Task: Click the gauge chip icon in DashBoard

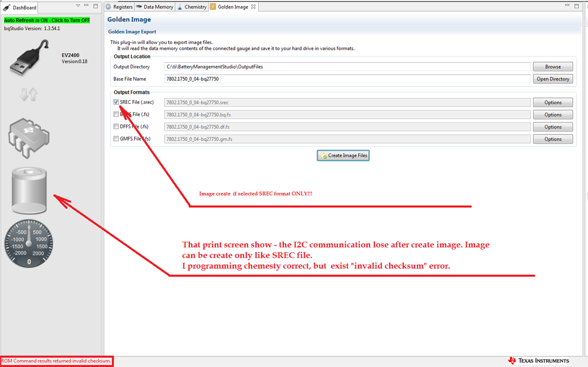Action: click(x=29, y=138)
